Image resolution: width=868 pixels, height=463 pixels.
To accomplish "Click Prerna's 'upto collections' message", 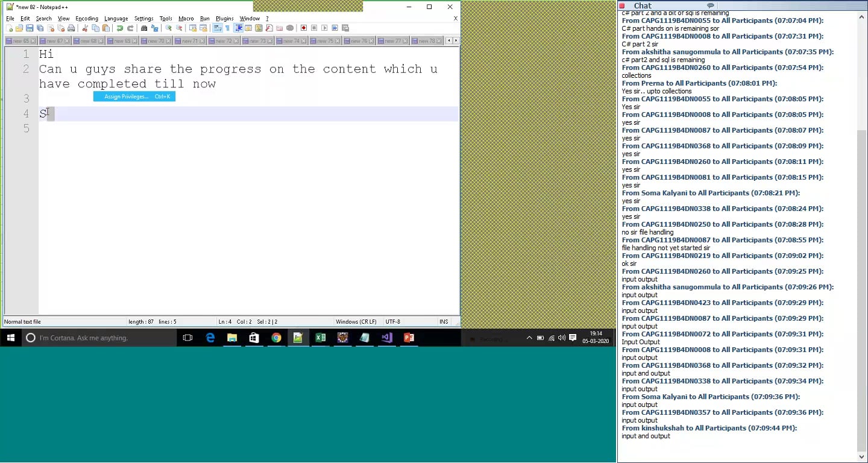I will 657,91.
